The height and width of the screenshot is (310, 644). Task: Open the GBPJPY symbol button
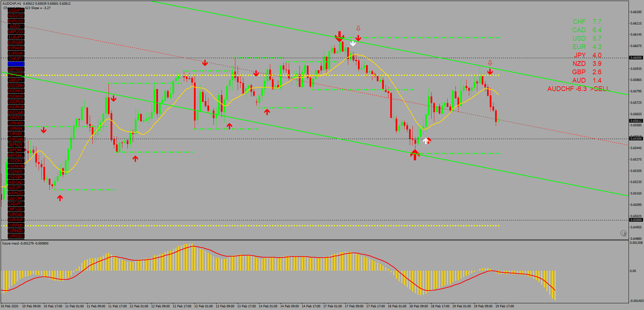tap(16, 80)
